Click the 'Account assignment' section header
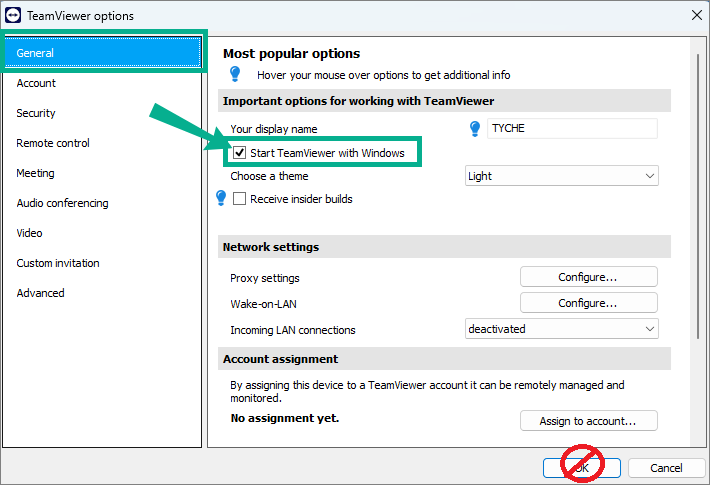 click(x=444, y=359)
